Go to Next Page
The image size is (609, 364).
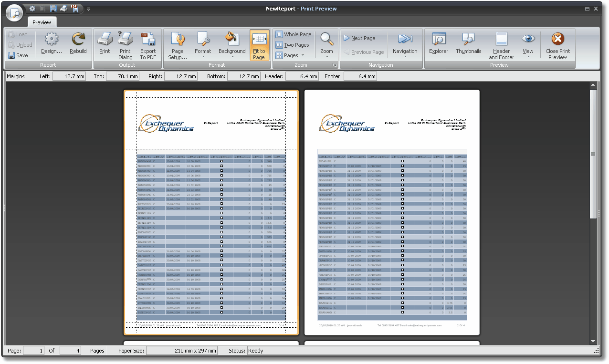tap(360, 38)
